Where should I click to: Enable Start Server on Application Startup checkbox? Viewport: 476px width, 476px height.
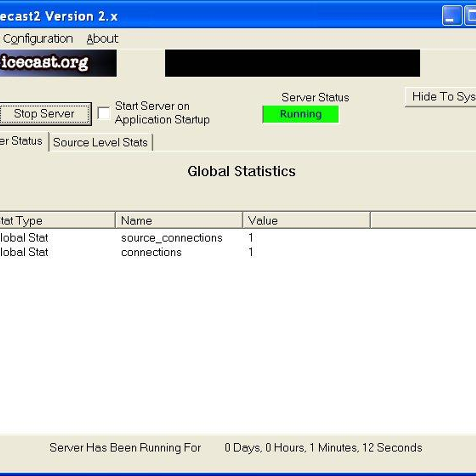tap(104, 113)
